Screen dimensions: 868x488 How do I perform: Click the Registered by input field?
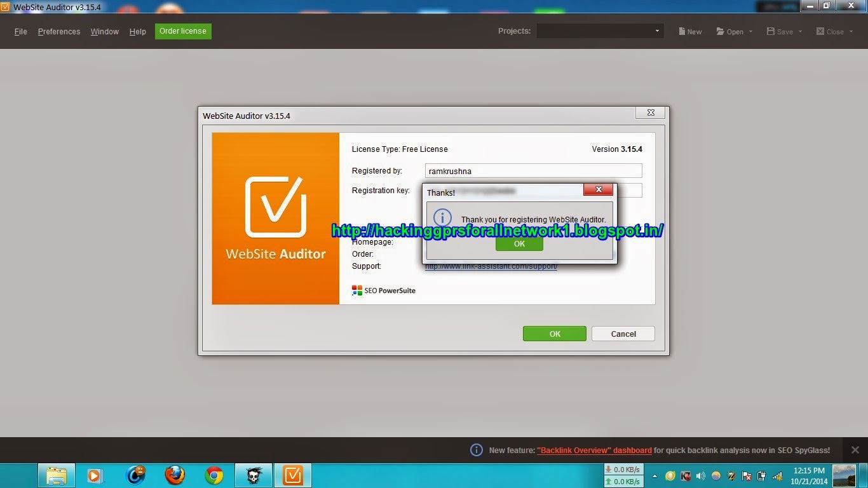coord(534,171)
